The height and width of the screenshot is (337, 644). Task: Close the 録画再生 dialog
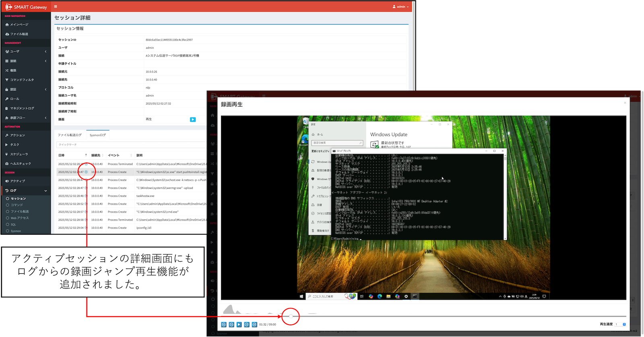[625, 103]
